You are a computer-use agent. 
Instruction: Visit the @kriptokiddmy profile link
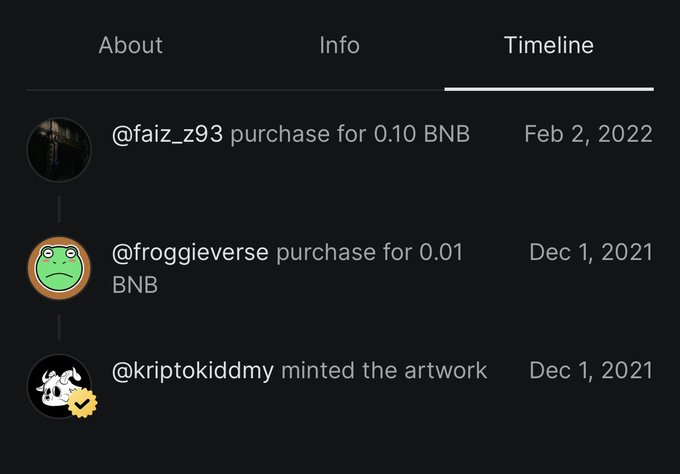tap(193, 371)
